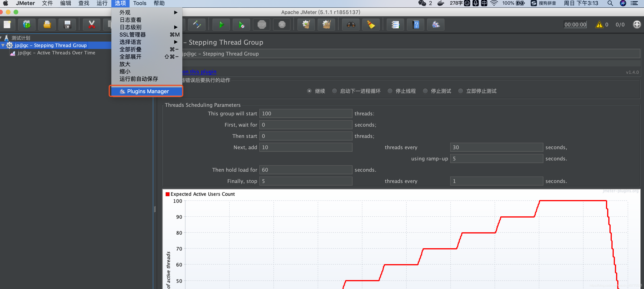The width and height of the screenshot is (644, 289).
Task: Open the 帮助 menu
Action: (159, 3)
